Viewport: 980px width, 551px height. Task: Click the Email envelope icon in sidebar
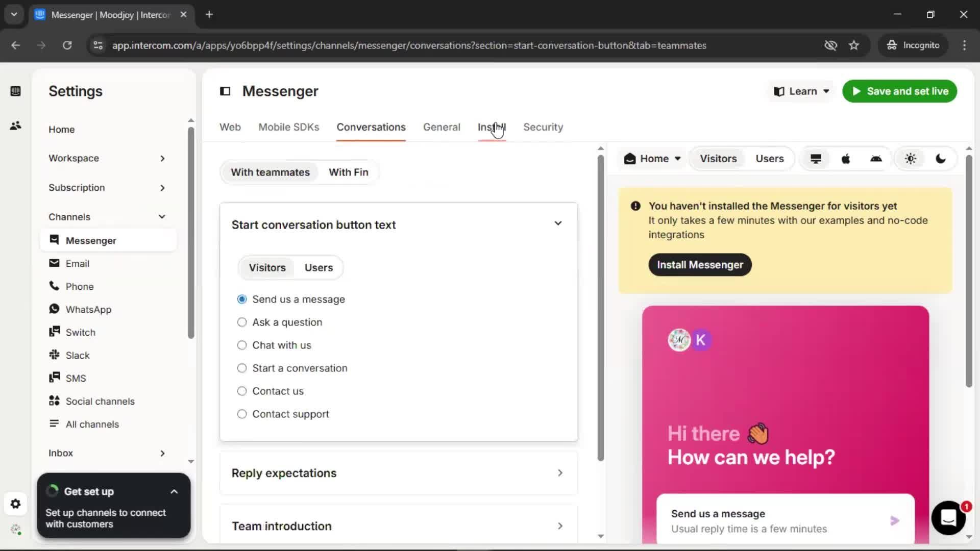click(54, 263)
